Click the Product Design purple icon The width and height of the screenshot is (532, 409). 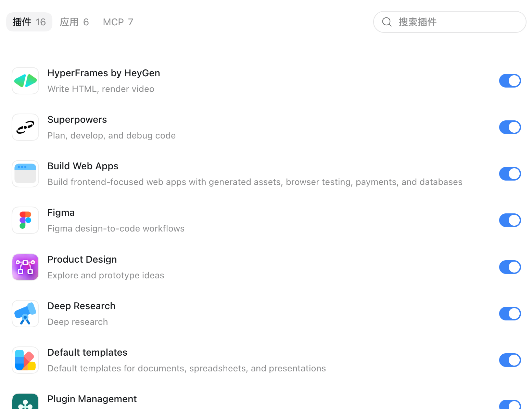point(25,267)
